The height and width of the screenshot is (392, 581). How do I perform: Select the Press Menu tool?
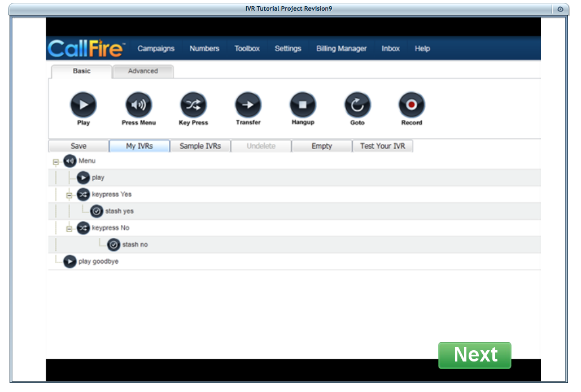coord(138,104)
